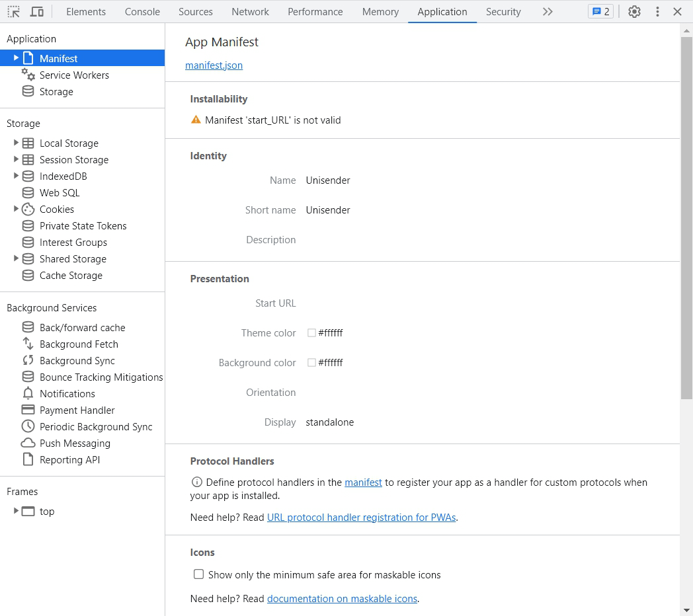Open the Security tab
This screenshot has width=693, height=616.
point(503,11)
